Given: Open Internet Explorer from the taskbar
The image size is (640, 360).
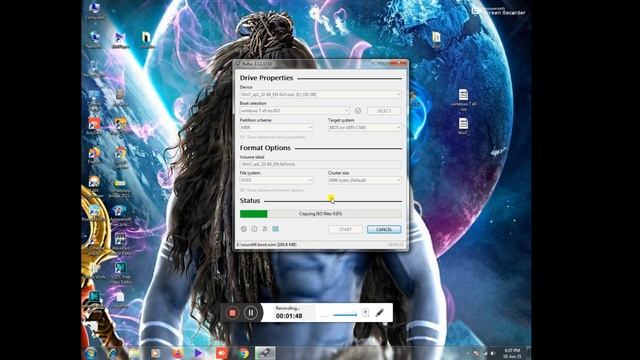Looking at the screenshot, I should pos(112,353).
